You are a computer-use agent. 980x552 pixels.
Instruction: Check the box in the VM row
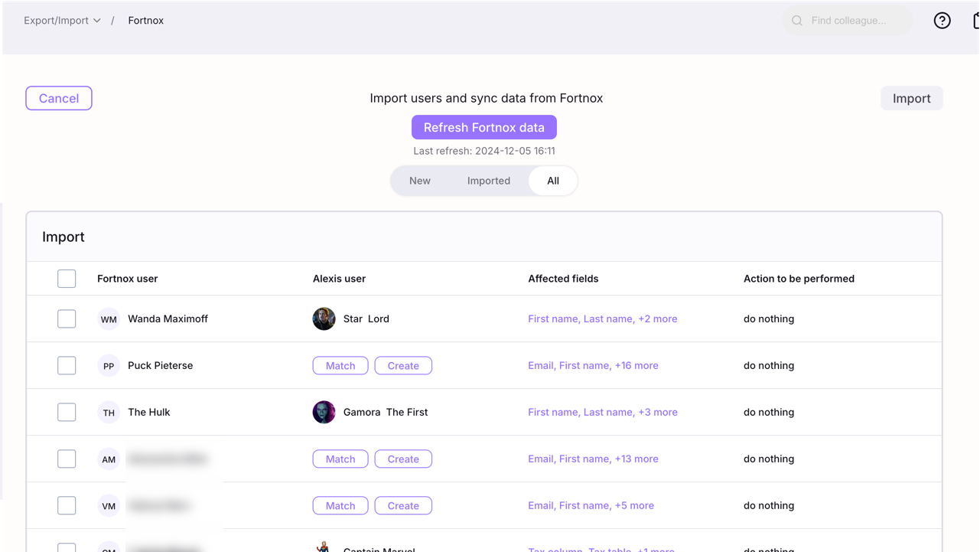point(67,505)
